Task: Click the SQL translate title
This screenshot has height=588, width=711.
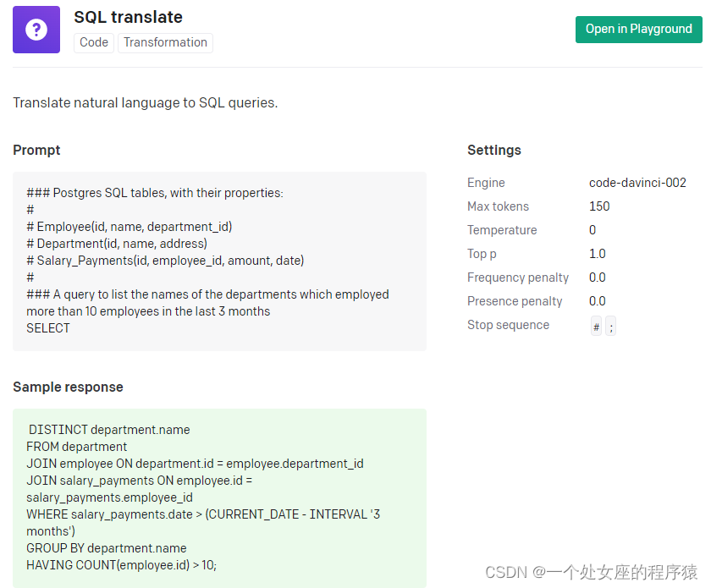Action: [128, 17]
